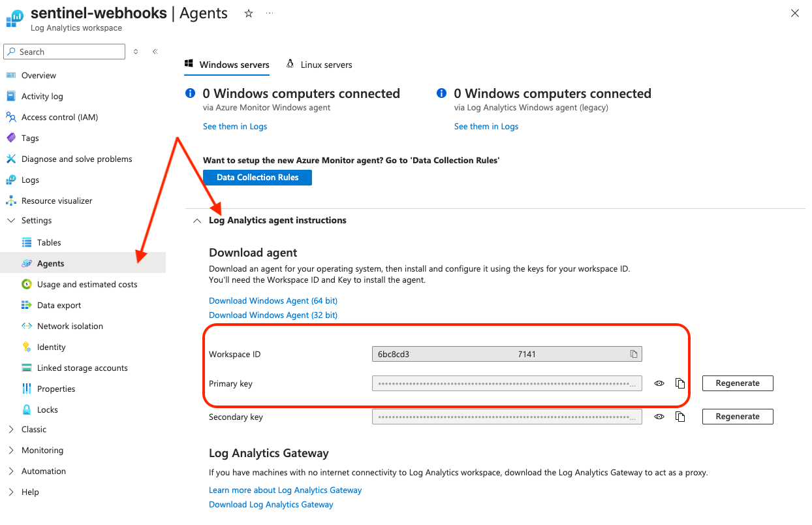Open the Network isolation menu item
Viewport: 812px width, 525px height.
(x=70, y=326)
